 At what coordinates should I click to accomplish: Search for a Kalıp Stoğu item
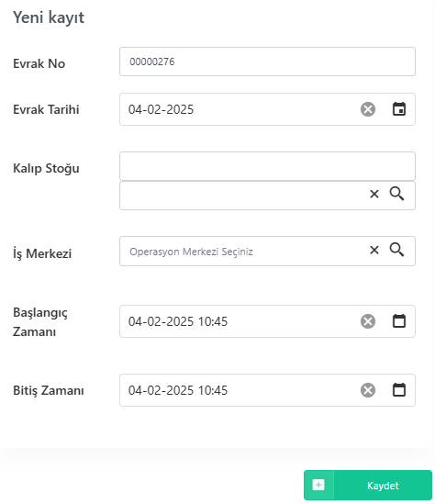(396, 194)
